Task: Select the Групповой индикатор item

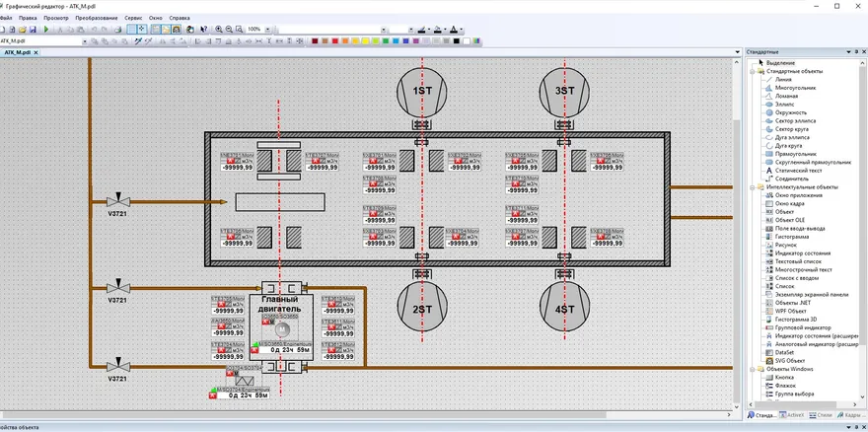Action: pyautogui.click(x=798, y=327)
